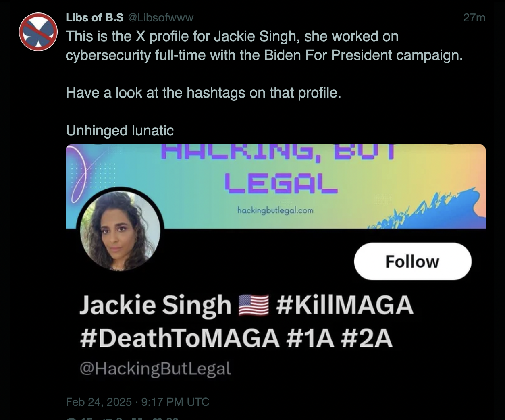This screenshot has height=420, width=505.
Task: Open the @Libsofwww handle
Action: [161, 17]
